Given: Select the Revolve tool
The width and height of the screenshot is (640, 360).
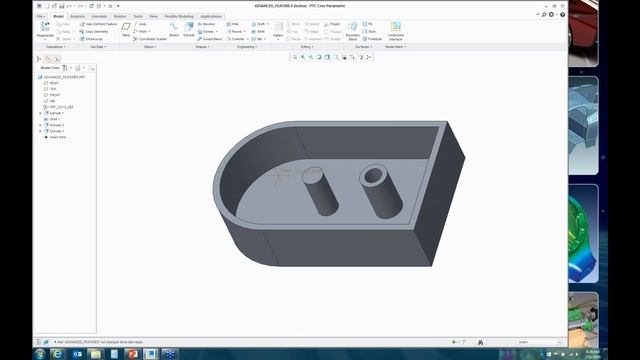Looking at the screenshot, I should click(206, 24).
